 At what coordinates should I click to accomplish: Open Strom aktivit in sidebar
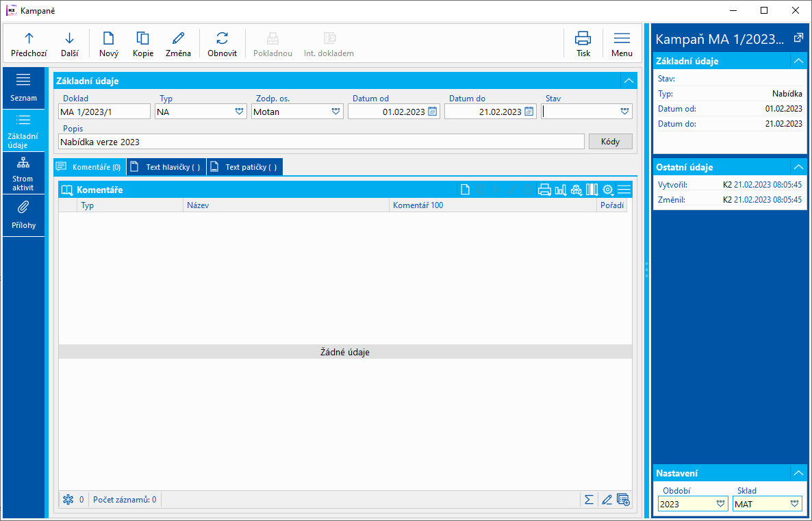(23, 173)
